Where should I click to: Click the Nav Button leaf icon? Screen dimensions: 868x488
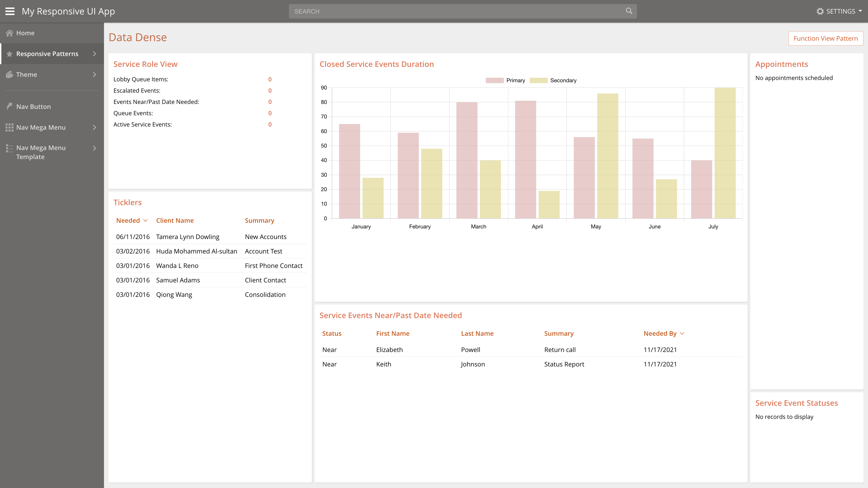9,106
